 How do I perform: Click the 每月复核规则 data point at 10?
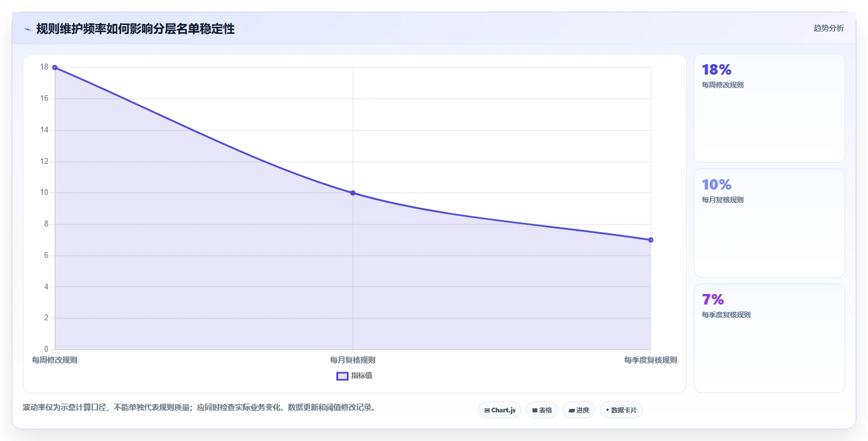(353, 192)
